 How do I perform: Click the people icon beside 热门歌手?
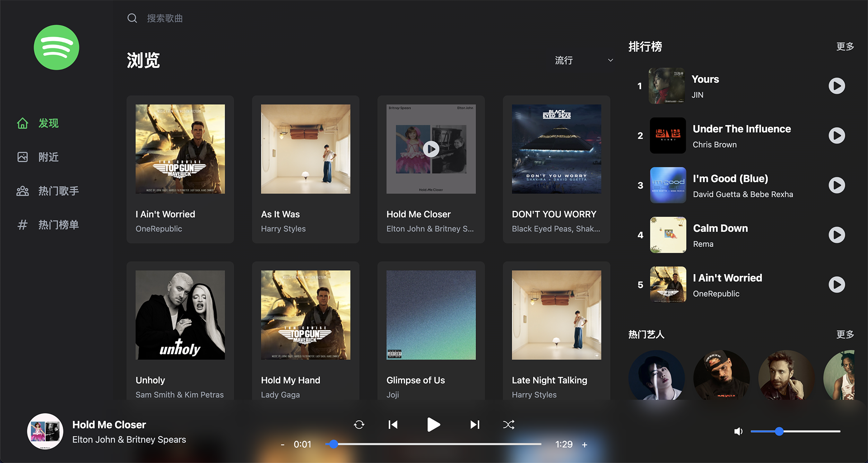[x=23, y=191]
